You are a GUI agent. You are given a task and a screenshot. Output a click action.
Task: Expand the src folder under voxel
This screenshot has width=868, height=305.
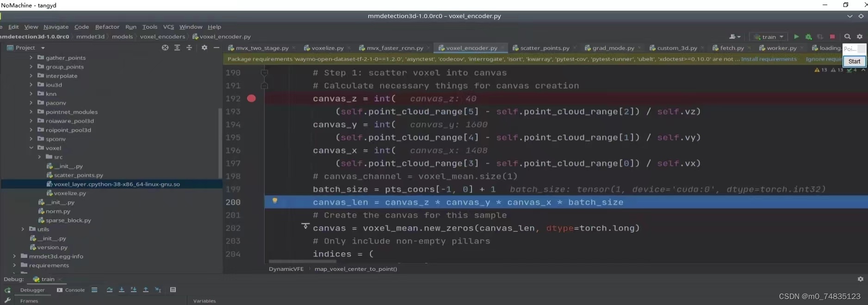[x=39, y=157]
